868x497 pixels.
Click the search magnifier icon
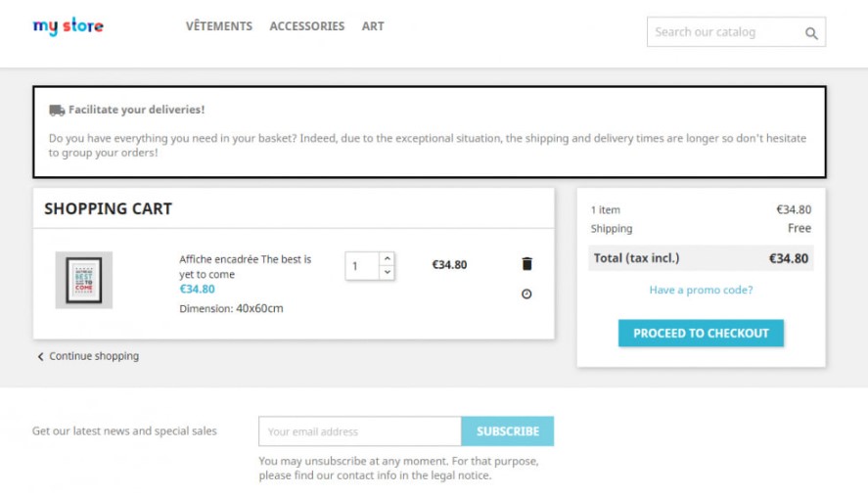(x=811, y=33)
